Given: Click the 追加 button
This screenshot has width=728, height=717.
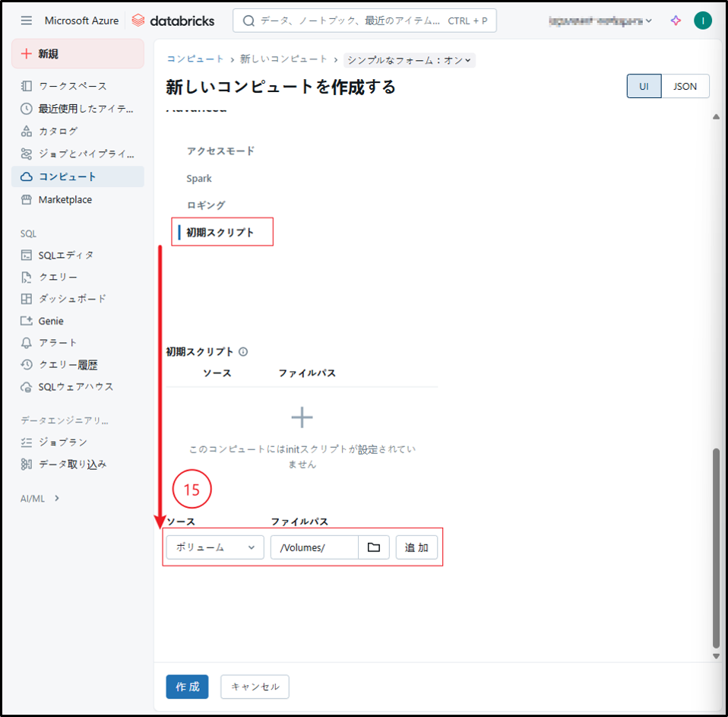Looking at the screenshot, I should click(416, 547).
